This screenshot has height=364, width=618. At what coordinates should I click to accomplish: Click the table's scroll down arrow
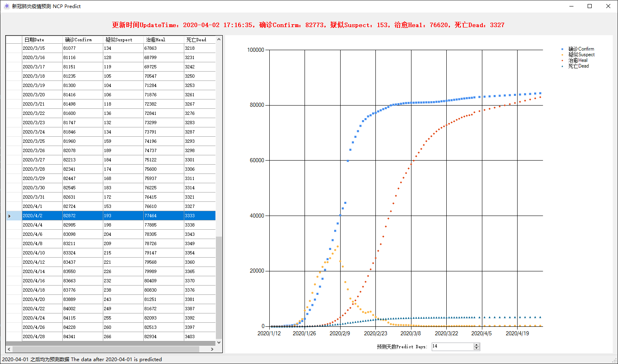219,343
